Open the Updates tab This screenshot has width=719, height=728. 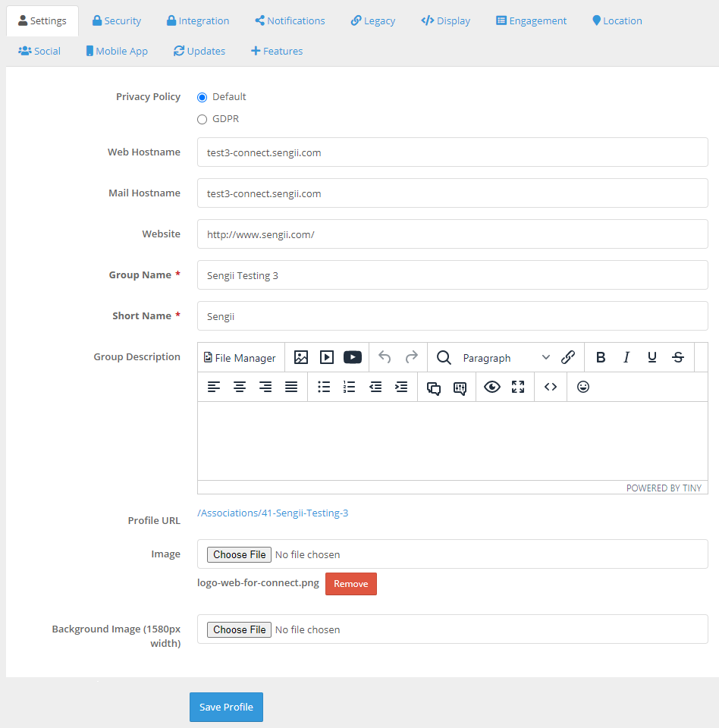click(x=199, y=51)
